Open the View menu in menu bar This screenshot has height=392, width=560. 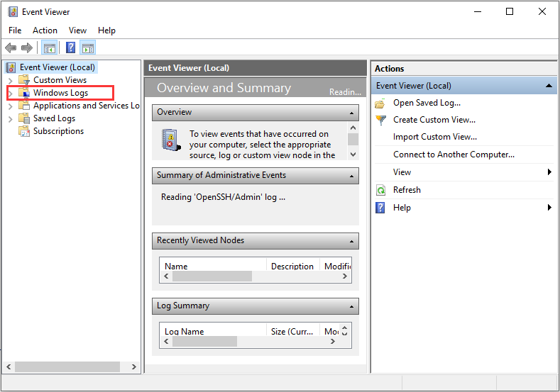click(x=77, y=30)
